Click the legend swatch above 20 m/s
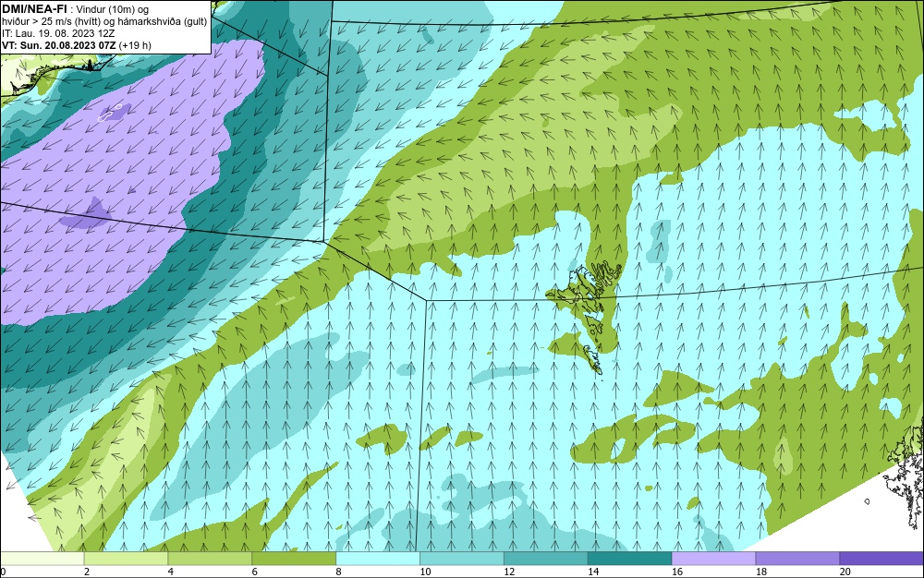The height and width of the screenshot is (578, 924). 881,558
